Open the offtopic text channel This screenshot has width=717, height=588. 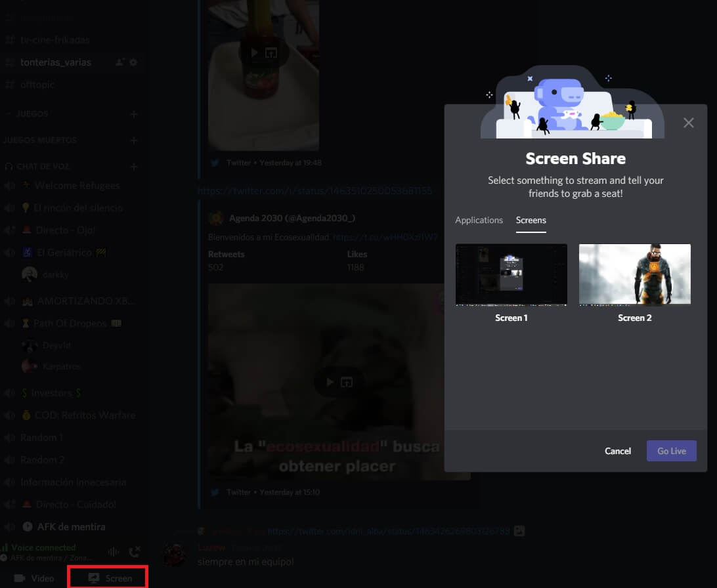coord(37,85)
